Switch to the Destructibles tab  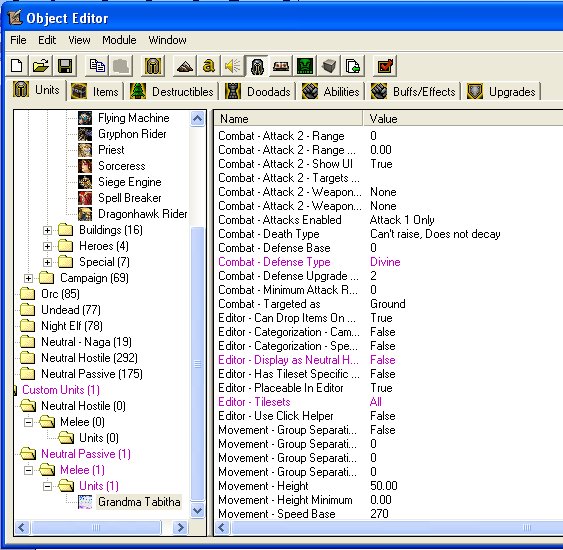pos(172,92)
